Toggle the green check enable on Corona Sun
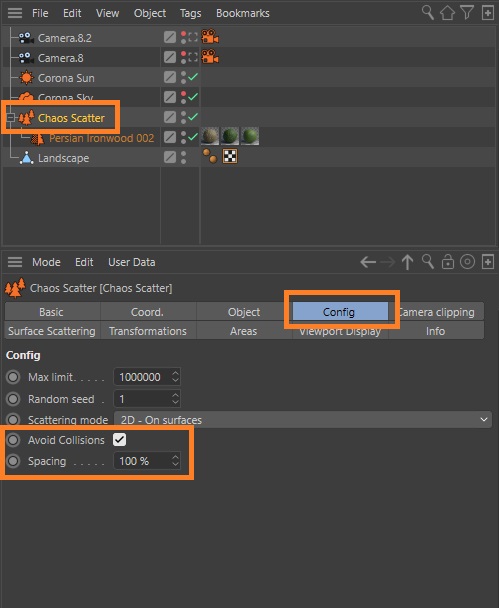The width and height of the screenshot is (499, 608). (193, 78)
